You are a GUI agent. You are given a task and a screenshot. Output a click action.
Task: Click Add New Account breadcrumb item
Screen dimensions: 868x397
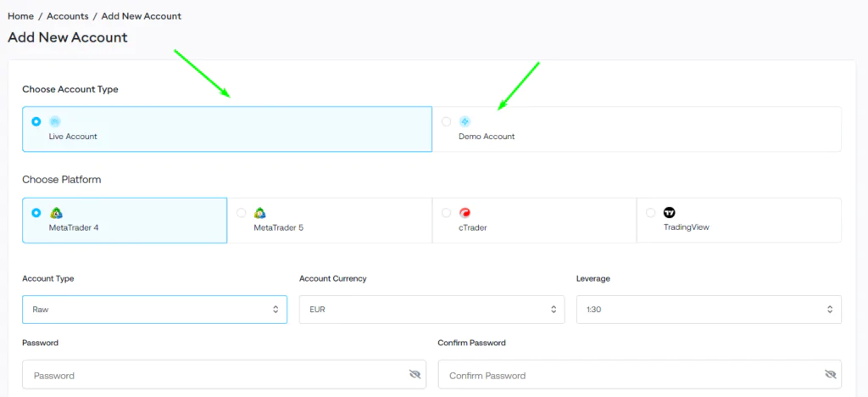142,16
